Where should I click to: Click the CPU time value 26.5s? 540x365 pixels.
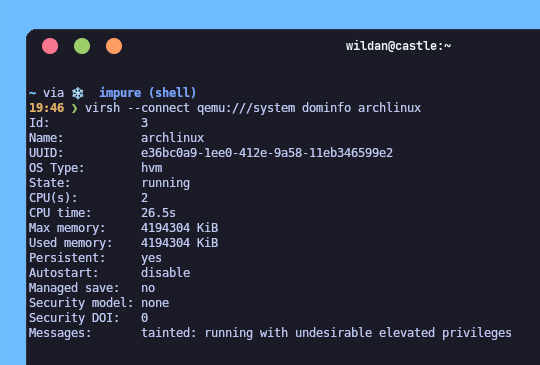[x=158, y=213]
